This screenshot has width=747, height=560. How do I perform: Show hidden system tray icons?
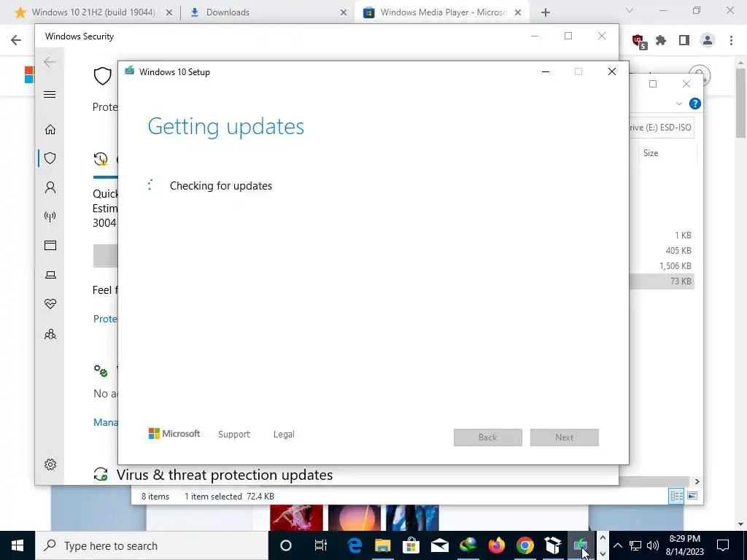point(618,545)
